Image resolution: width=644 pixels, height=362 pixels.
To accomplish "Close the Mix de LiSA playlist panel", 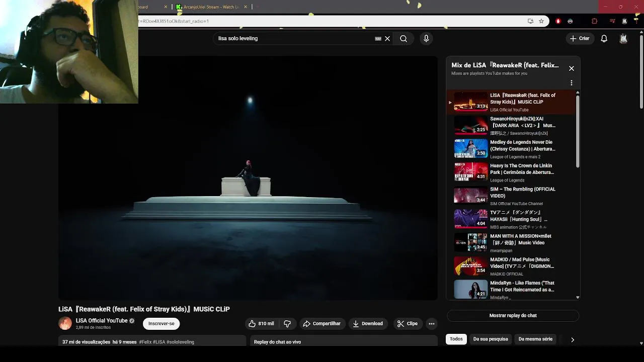I will click(x=572, y=68).
